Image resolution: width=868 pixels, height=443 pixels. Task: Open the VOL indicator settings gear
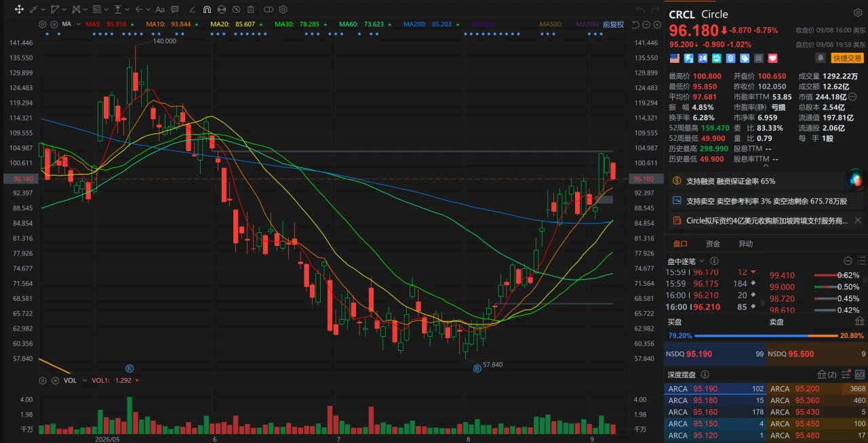point(43,381)
